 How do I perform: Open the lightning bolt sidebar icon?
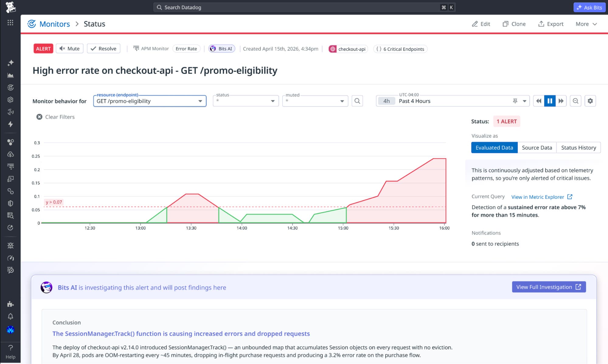[10, 124]
